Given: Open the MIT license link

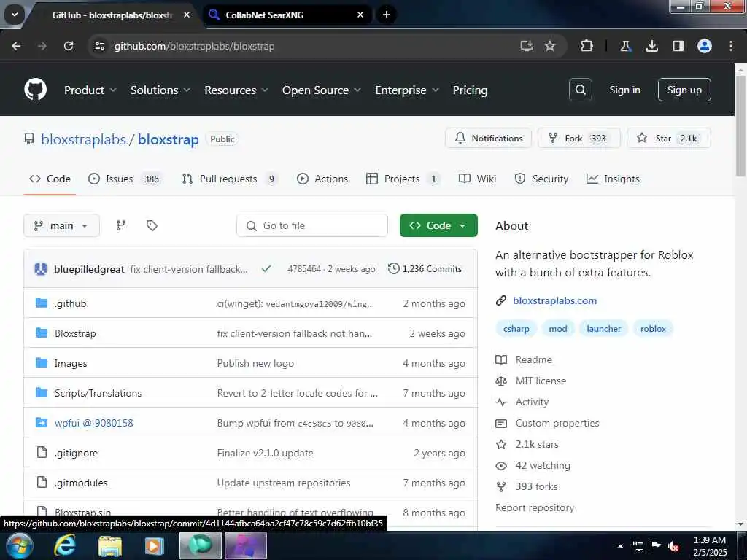Looking at the screenshot, I should 541,381.
